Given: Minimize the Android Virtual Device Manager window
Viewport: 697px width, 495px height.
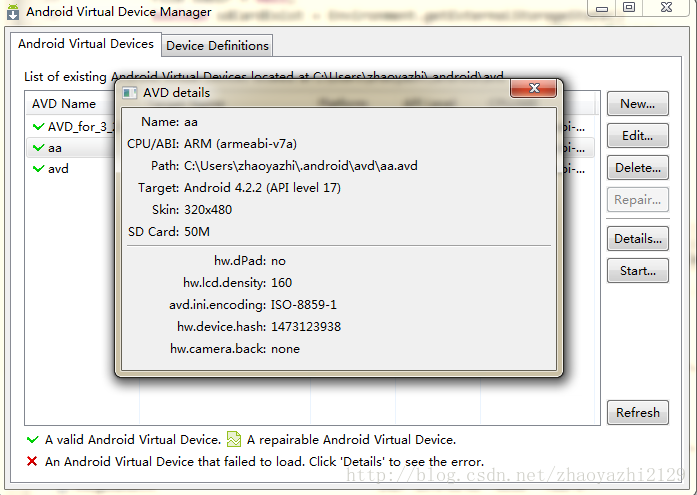Looking at the screenshot, I should click(602, 8).
